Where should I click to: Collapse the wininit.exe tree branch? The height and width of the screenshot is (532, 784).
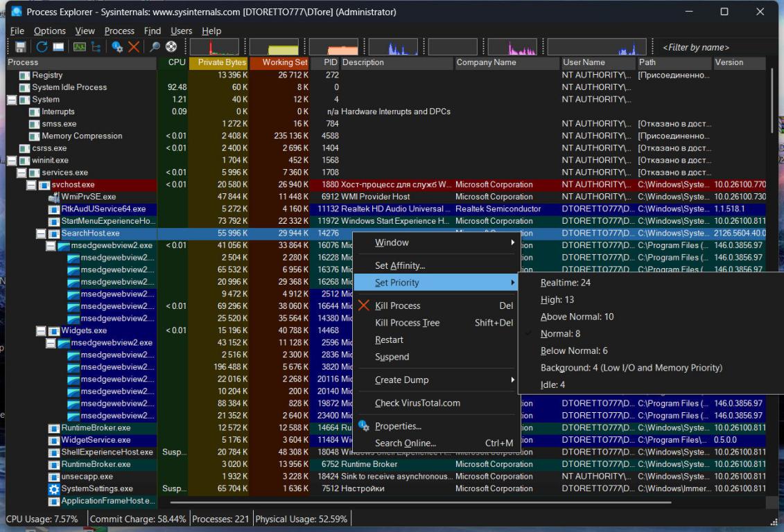click(12, 161)
